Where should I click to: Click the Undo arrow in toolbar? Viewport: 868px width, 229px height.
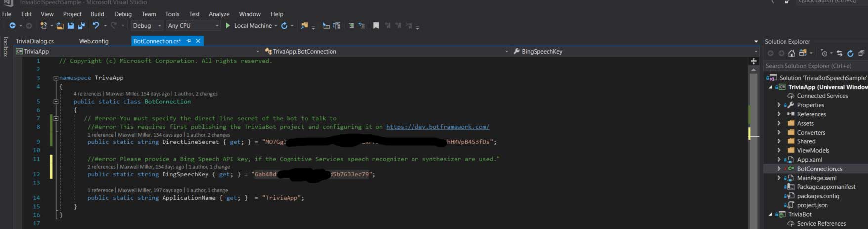click(96, 26)
